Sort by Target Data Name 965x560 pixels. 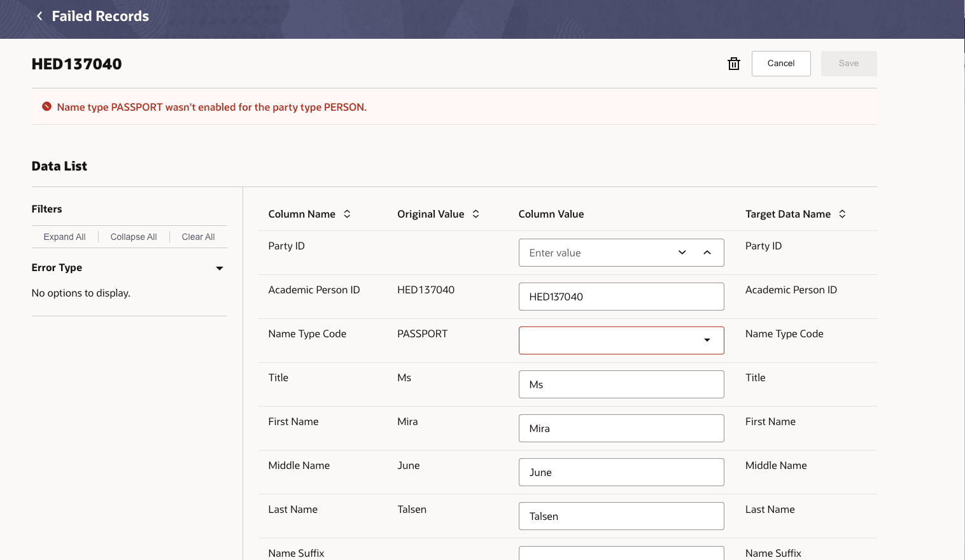click(842, 214)
